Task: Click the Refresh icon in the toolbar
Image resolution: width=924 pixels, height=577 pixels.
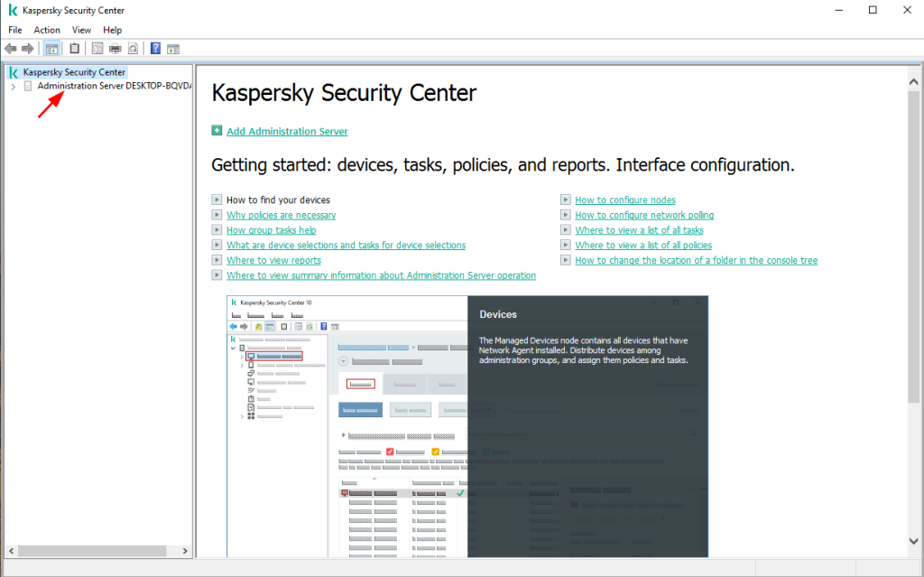Action: tap(133, 49)
